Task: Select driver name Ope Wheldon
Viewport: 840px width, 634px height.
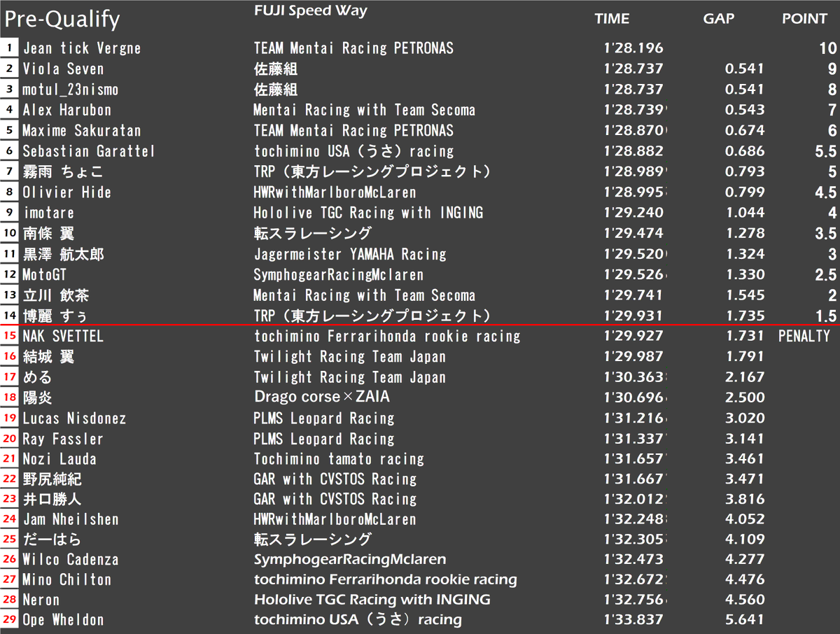Action: (63, 620)
